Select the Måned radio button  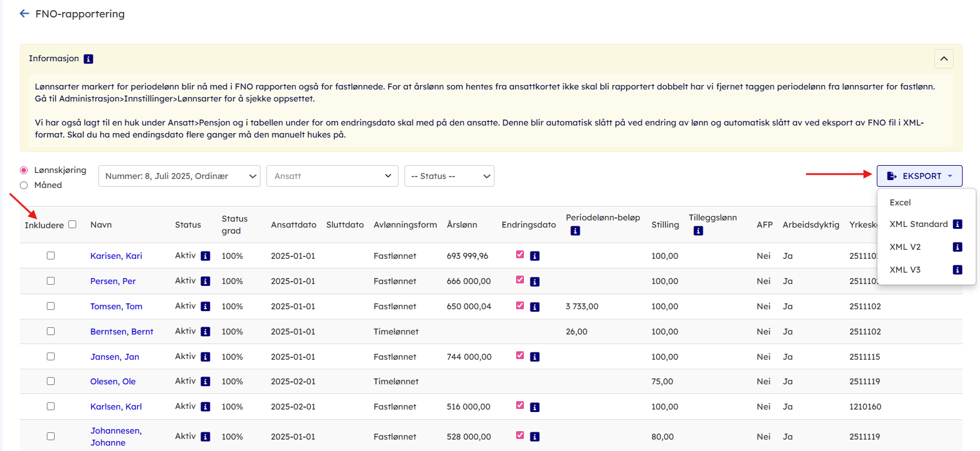tap(24, 185)
